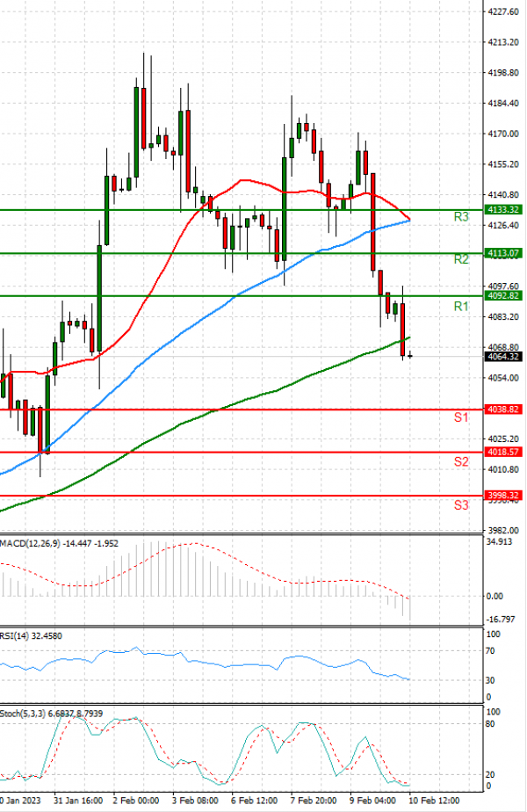Click the 4133.32 price tag
527x812 pixels.
click(503, 210)
